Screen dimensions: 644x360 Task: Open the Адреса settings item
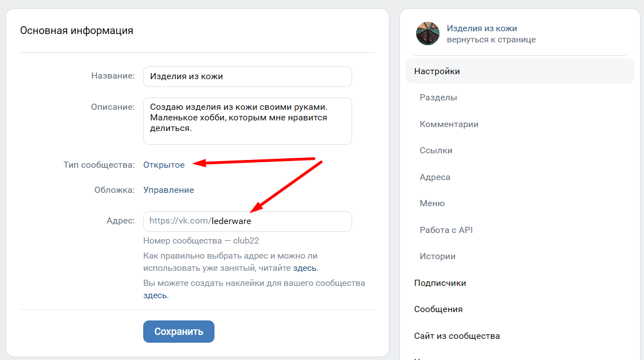click(435, 177)
